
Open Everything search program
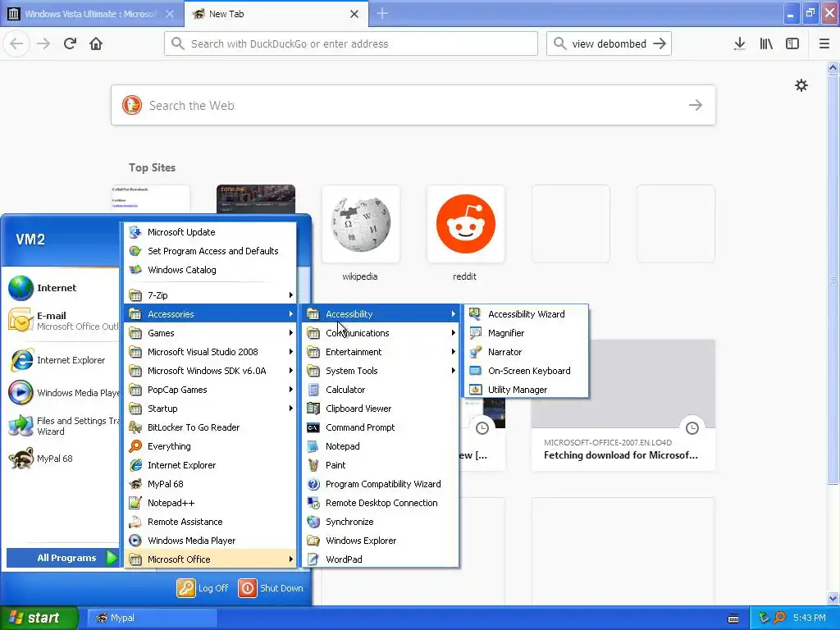tap(211, 446)
